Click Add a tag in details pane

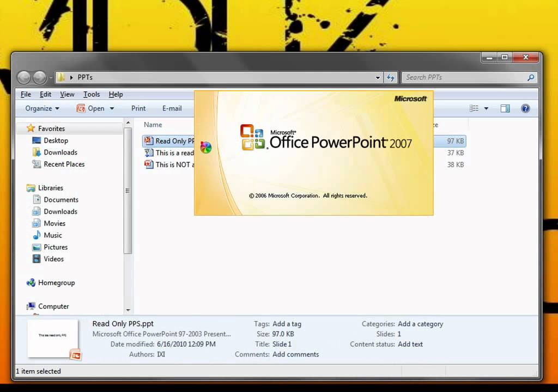(287, 324)
